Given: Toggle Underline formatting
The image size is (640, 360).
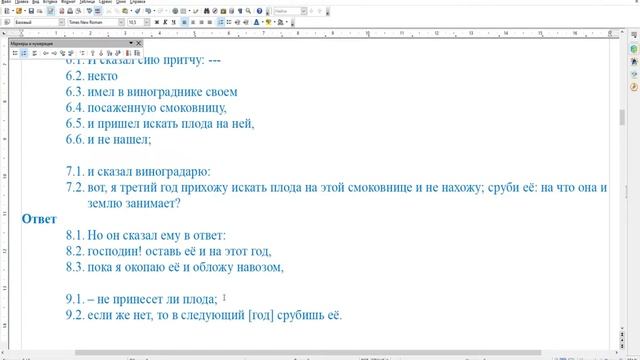Looking at the screenshot, I should click(x=173, y=22).
